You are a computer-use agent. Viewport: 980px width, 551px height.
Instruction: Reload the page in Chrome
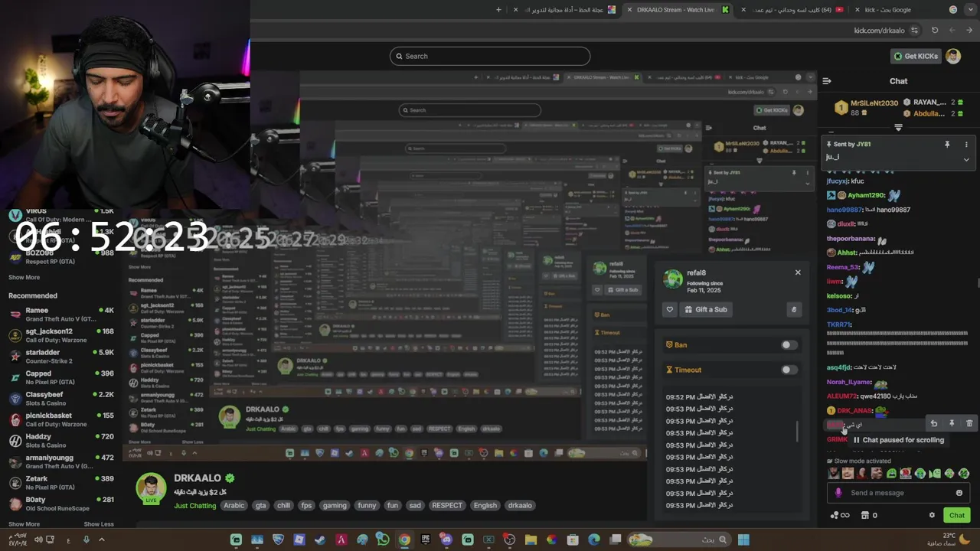pos(935,31)
